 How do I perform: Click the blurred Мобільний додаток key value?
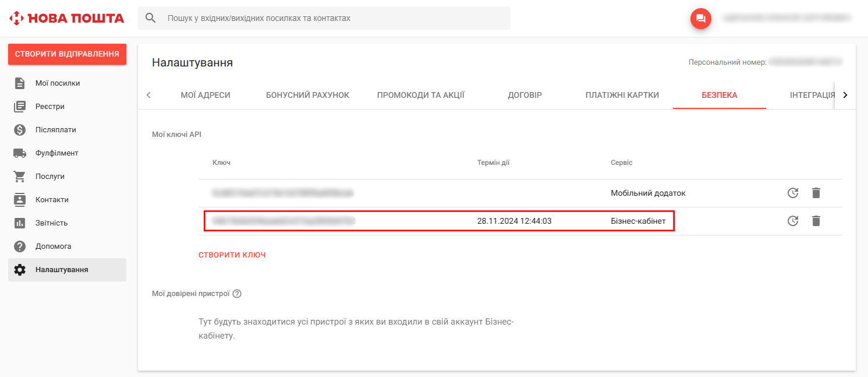(283, 193)
